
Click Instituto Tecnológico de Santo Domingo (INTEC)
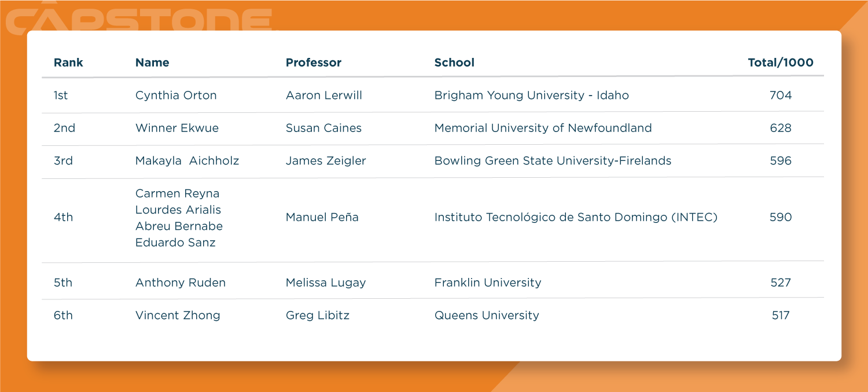tap(576, 217)
